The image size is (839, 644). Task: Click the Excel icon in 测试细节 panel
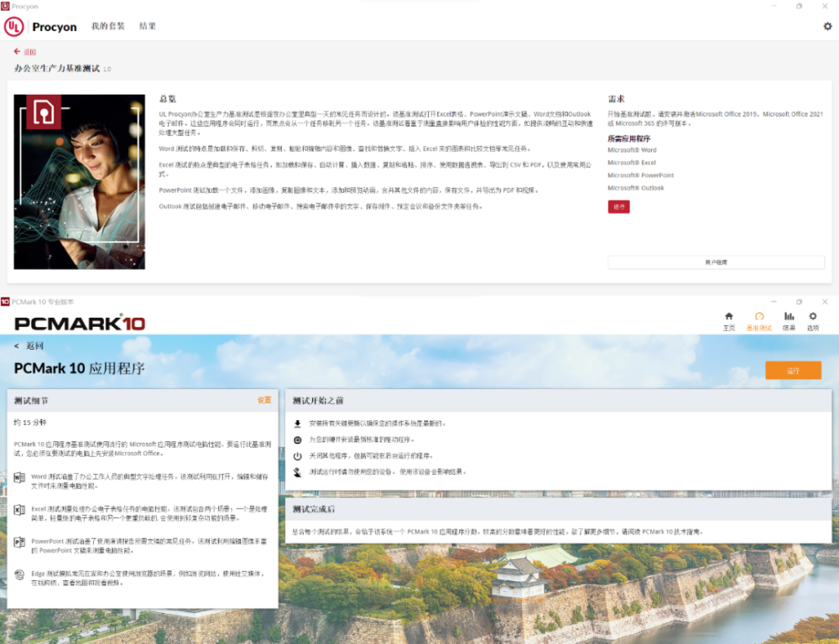coord(19,510)
